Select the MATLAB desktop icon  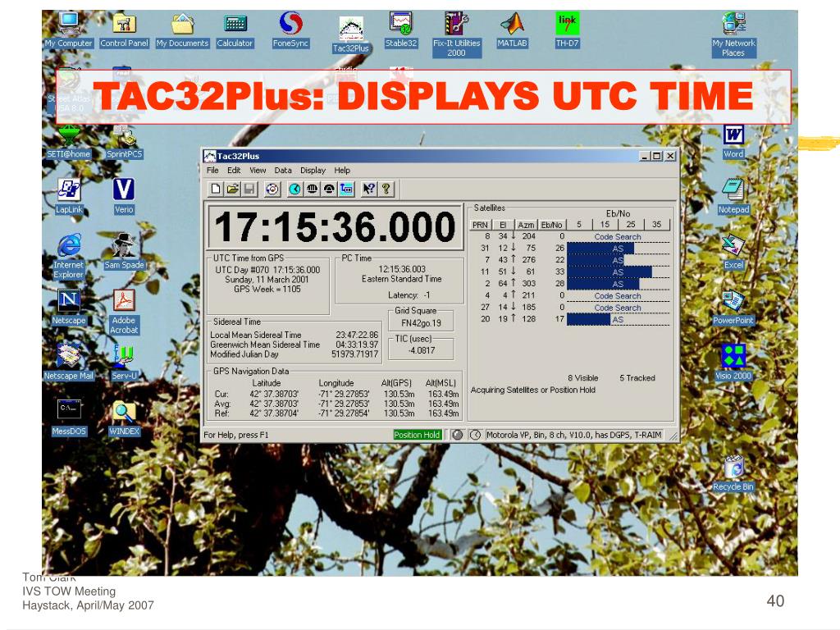(512, 30)
